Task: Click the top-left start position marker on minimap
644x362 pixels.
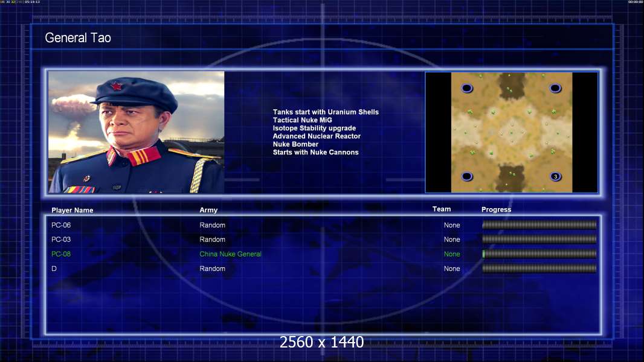Action: coord(467,88)
